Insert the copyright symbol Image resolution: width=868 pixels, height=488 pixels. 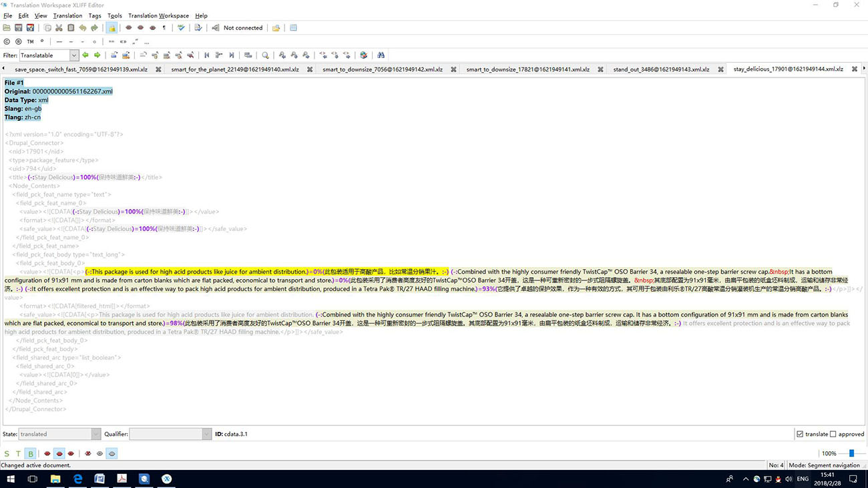[7, 41]
